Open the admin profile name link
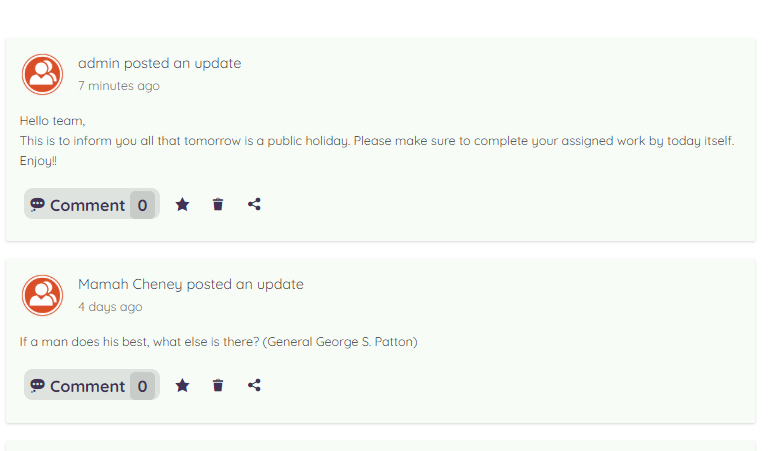 pos(98,63)
